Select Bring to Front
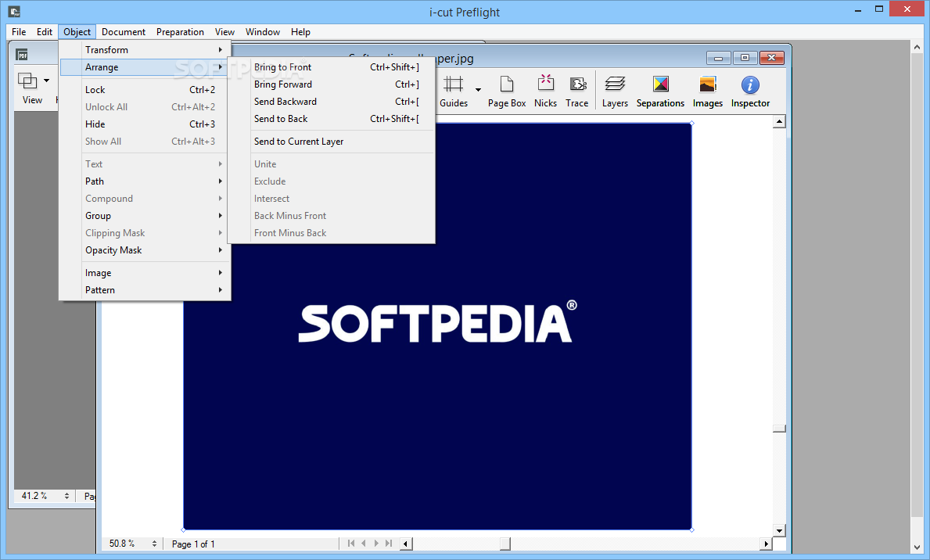Viewport: 930px width, 560px height. click(x=332, y=67)
